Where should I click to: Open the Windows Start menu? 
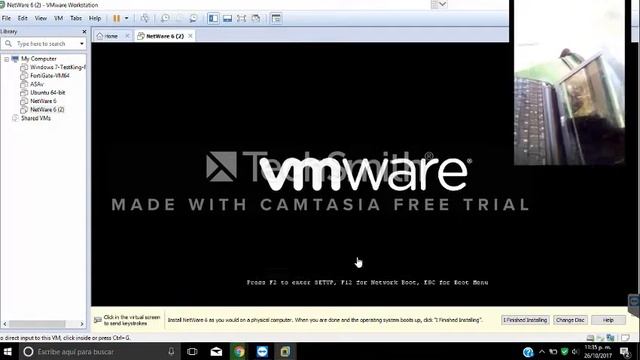[8, 352]
